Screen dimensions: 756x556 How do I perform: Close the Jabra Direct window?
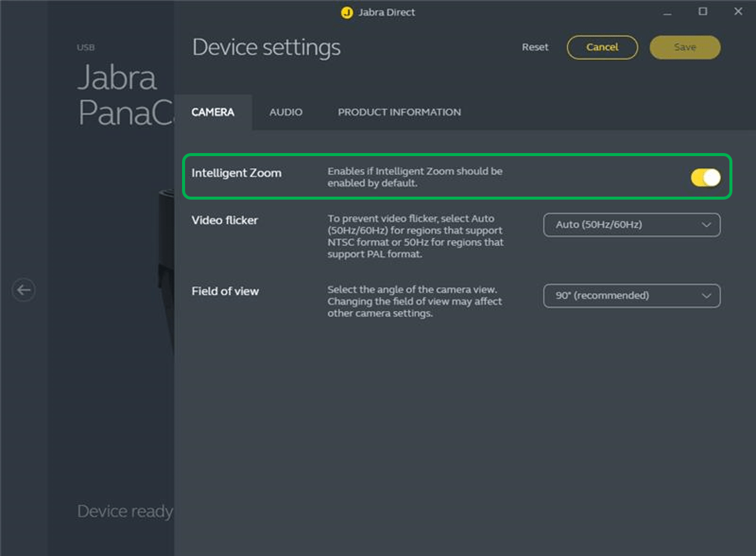[x=738, y=11]
